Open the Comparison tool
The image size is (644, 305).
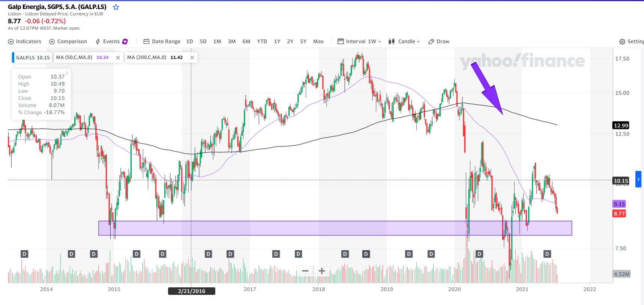68,41
